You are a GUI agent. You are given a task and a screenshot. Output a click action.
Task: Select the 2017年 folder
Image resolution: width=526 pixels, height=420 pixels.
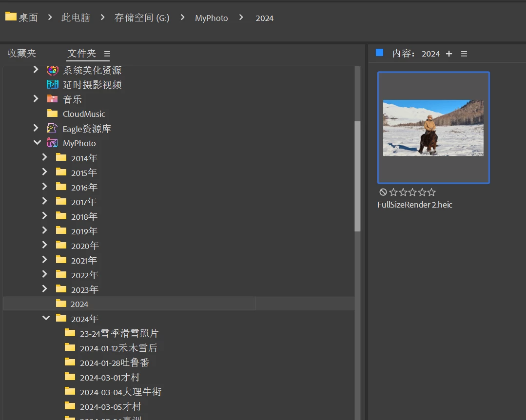click(84, 202)
